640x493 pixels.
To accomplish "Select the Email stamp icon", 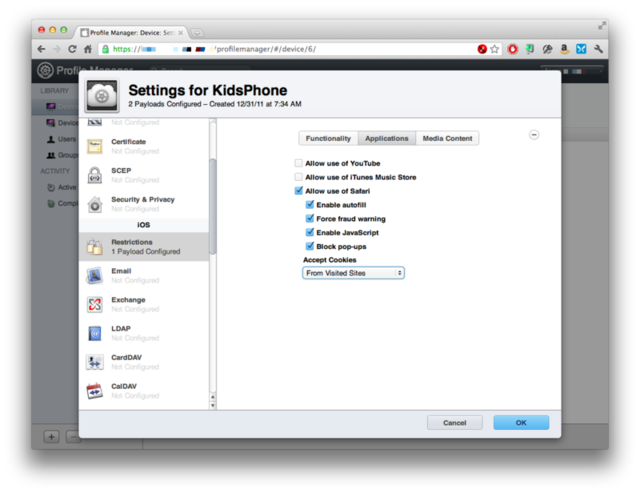I will coord(95,275).
